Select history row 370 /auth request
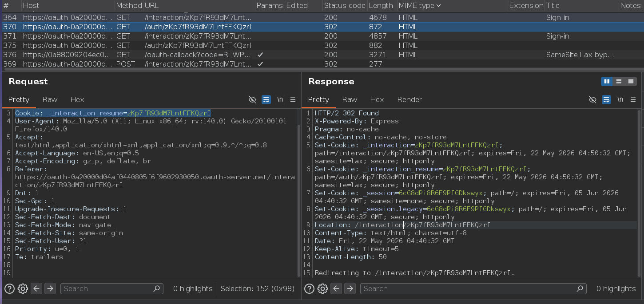The width and height of the screenshot is (644, 304). (322, 27)
